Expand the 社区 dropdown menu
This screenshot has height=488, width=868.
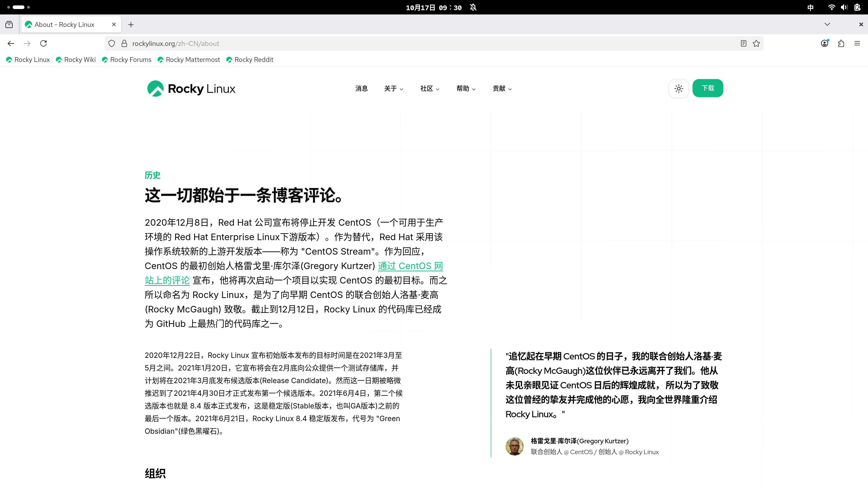pyautogui.click(x=430, y=89)
